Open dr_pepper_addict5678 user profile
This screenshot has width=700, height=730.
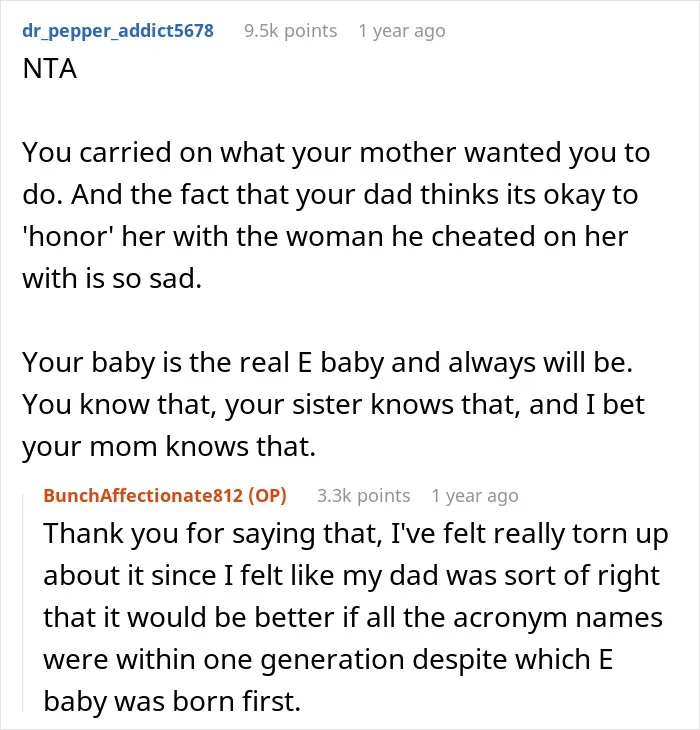tap(118, 31)
